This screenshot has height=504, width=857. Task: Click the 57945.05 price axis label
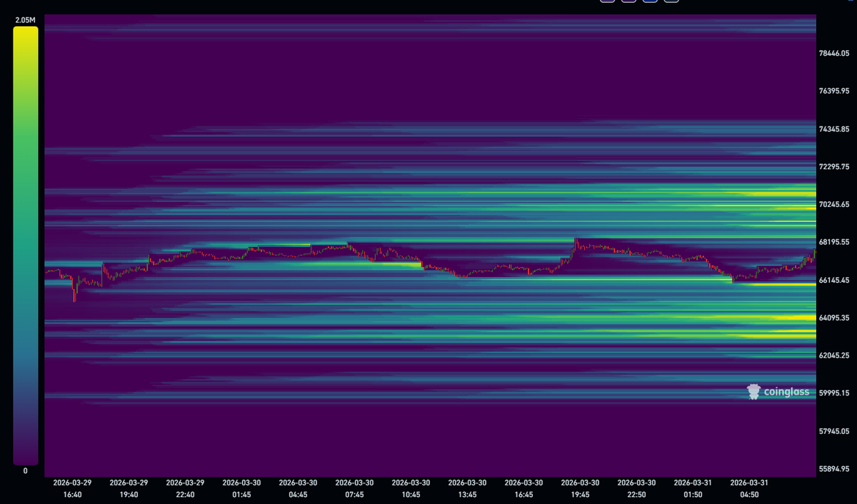(x=833, y=431)
